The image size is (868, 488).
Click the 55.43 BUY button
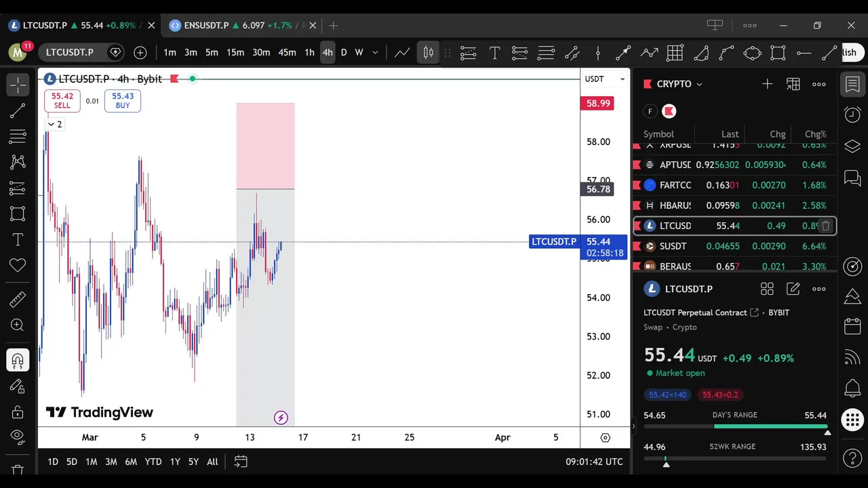pyautogui.click(x=123, y=100)
